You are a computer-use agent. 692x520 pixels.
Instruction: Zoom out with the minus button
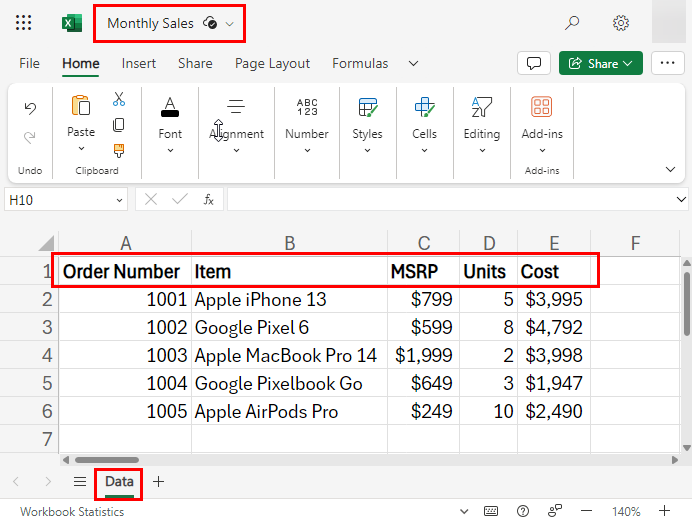pos(586,511)
